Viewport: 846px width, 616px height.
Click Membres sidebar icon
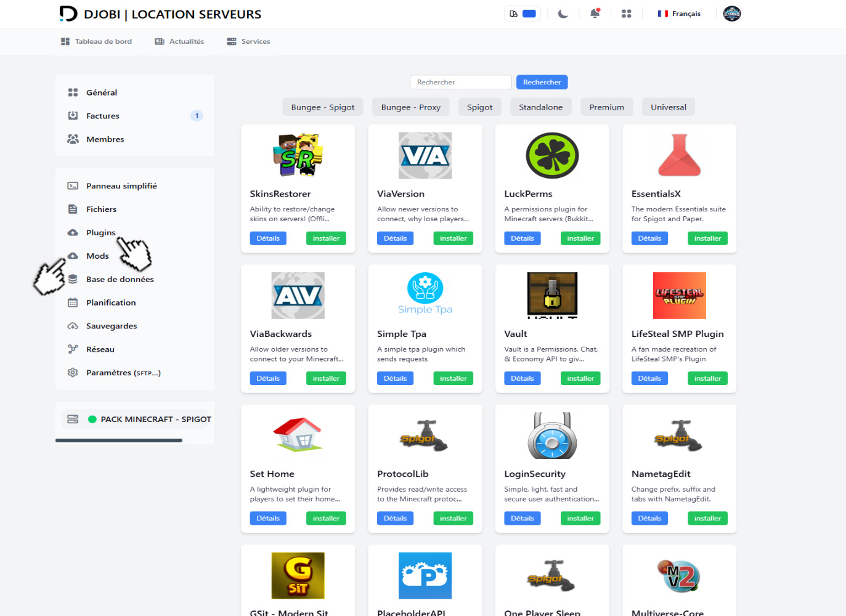click(73, 139)
